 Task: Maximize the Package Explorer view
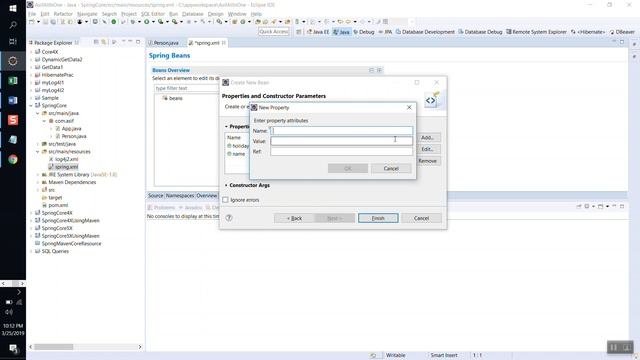(x=138, y=42)
